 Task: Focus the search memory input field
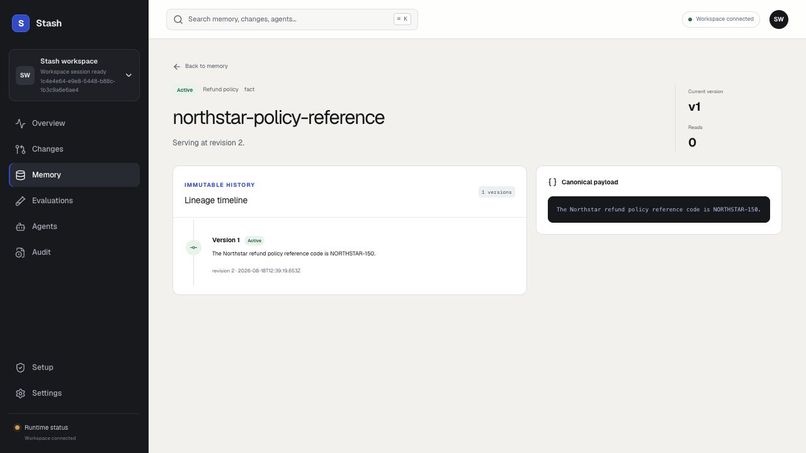(291, 20)
